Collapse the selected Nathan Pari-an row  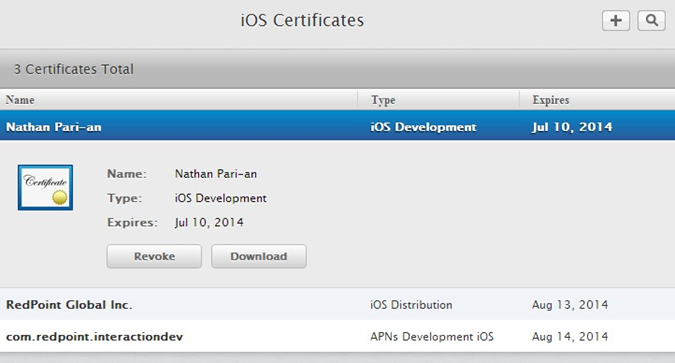click(x=338, y=125)
